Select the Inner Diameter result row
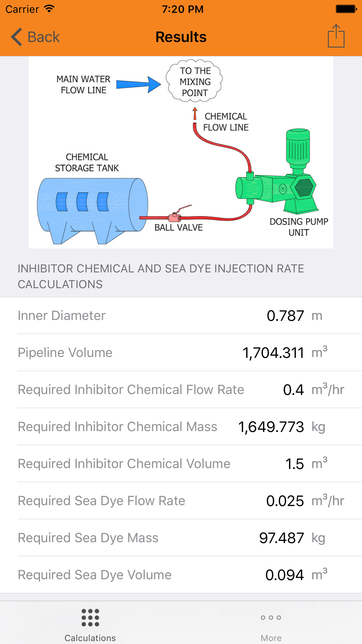 [x=181, y=316]
